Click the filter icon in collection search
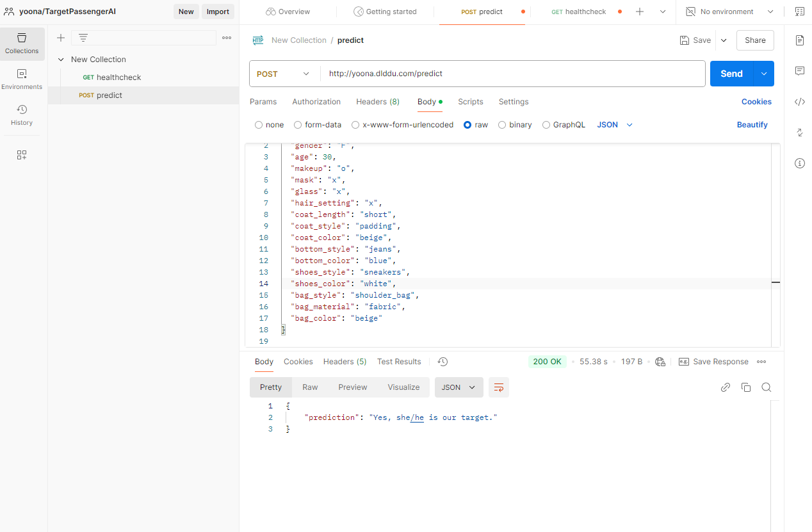The height and width of the screenshot is (532, 812). pos(83,38)
